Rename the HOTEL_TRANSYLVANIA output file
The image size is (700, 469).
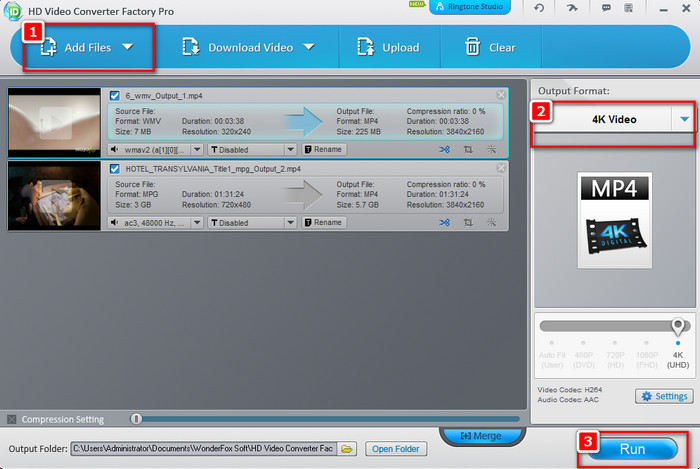tap(324, 222)
